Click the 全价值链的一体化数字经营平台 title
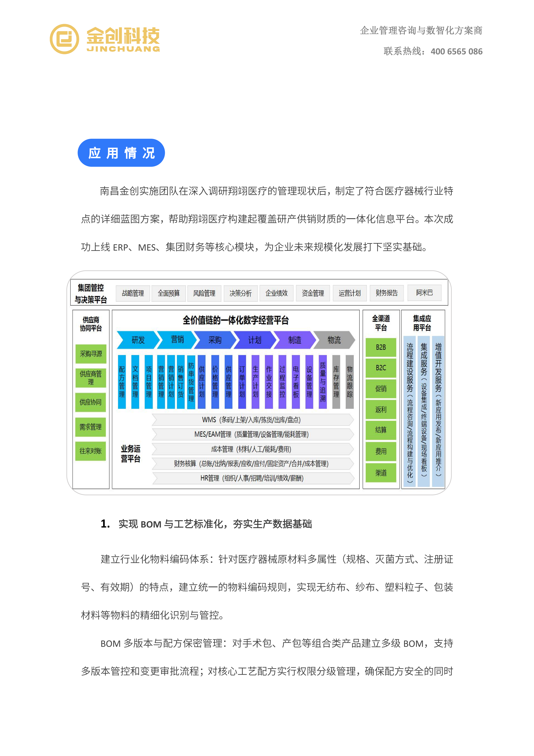 (x=236, y=320)
